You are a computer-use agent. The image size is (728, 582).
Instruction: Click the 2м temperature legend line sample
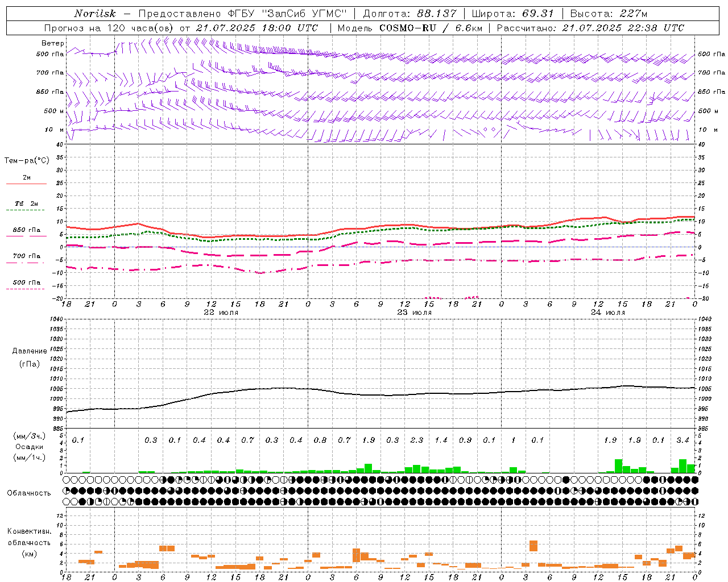pyautogui.click(x=26, y=184)
